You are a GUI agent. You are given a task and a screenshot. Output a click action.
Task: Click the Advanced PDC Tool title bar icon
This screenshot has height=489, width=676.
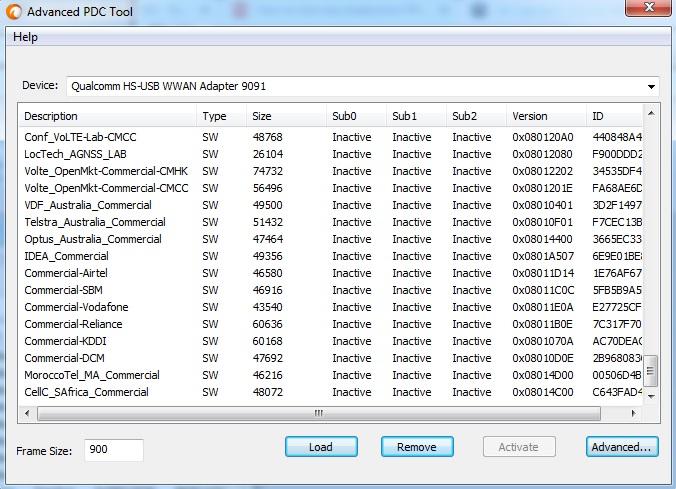[x=14, y=13]
